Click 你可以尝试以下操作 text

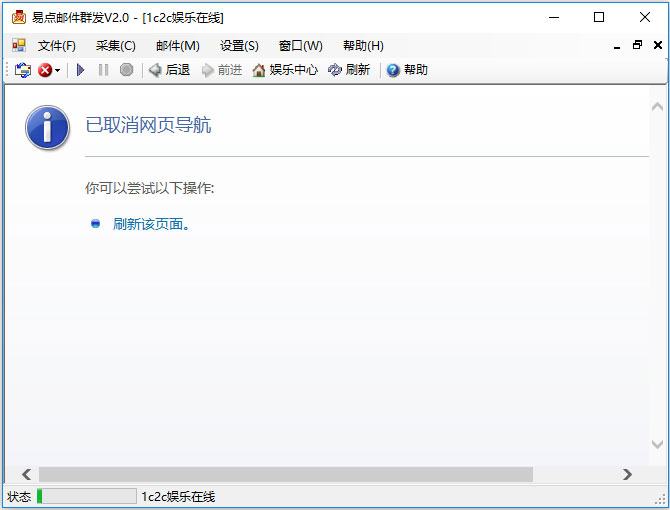point(150,188)
